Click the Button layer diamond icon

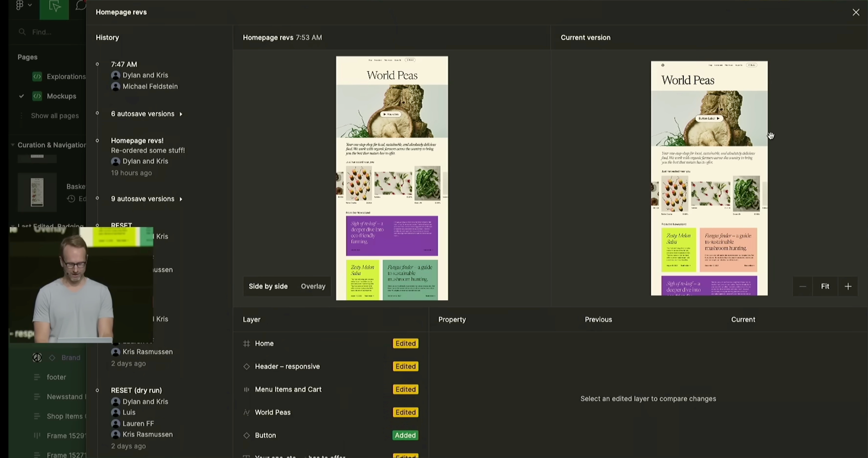(247, 435)
